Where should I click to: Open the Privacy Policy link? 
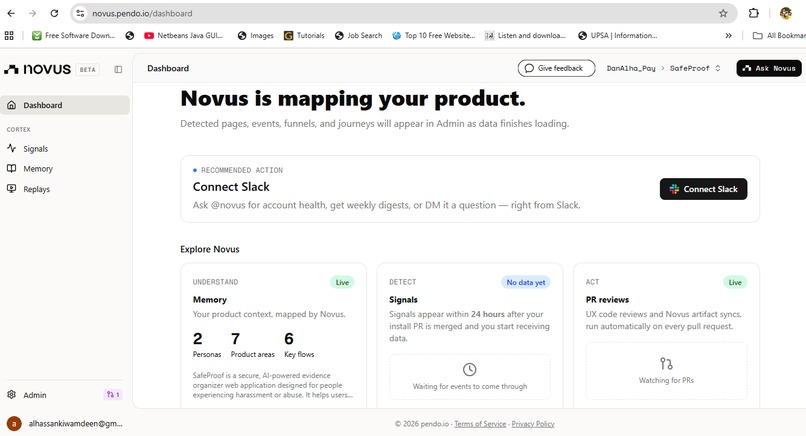click(533, 424)
